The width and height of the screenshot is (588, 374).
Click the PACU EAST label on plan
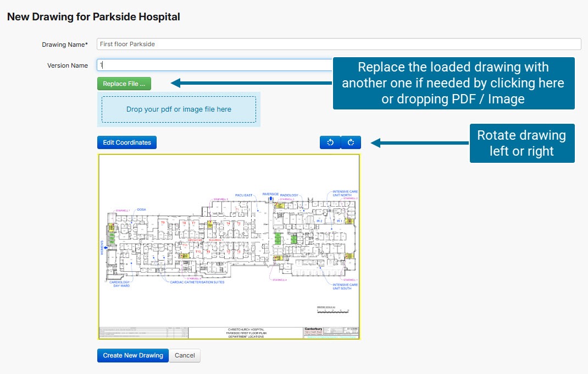243,195
